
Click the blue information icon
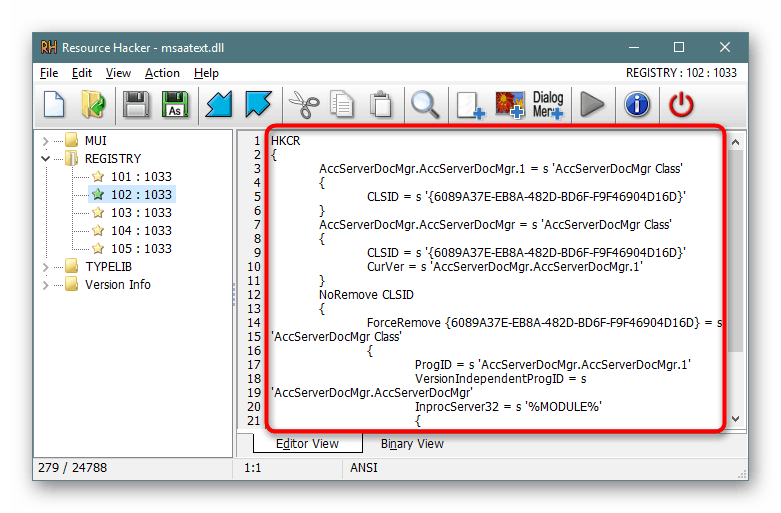[x=637, y=105]
